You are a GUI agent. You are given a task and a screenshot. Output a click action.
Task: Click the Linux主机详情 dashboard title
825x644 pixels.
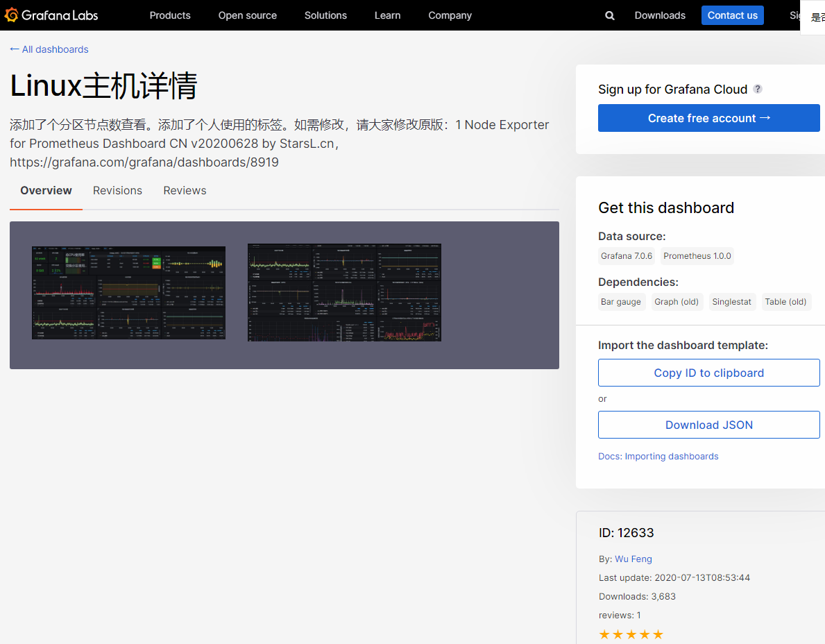pos(103,86)
